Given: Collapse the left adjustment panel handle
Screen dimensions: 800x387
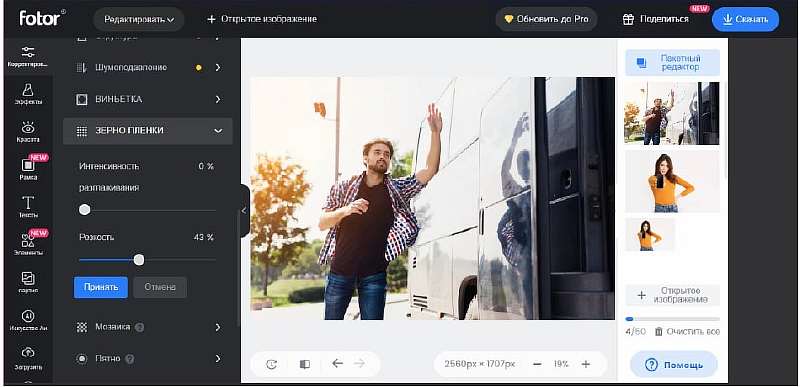Looking at the screenshot, I should point(244,210).
